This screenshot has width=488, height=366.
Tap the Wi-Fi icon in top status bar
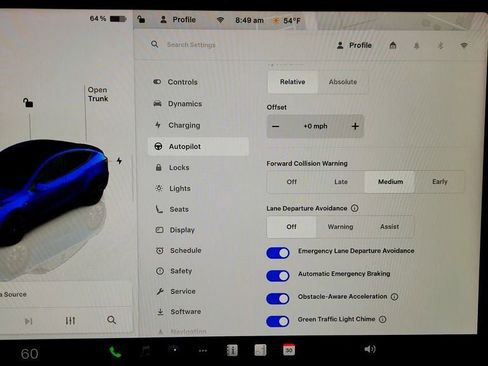[220, 20]
